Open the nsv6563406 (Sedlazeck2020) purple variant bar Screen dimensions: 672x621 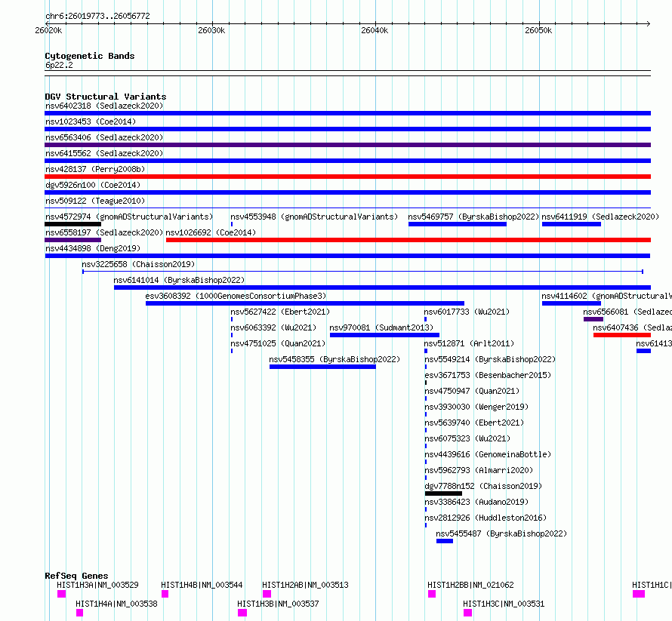point(347,145)
